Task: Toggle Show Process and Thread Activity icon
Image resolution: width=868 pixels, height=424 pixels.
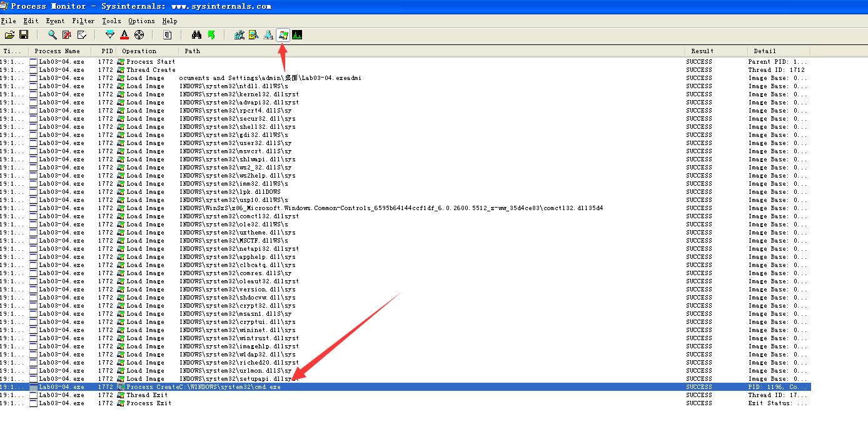Action: (x=283, y=35)
